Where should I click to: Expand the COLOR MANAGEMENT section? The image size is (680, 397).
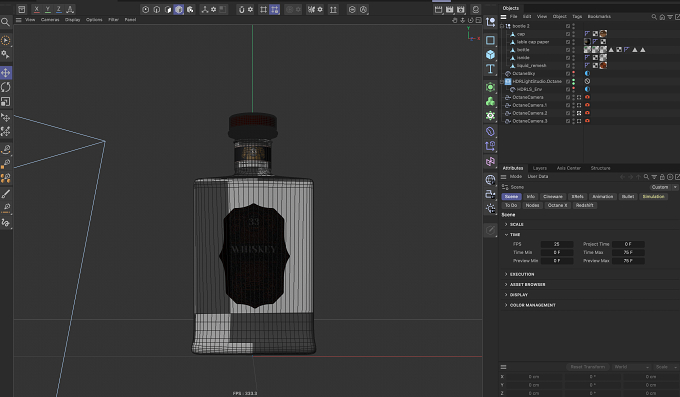(506, 305)
